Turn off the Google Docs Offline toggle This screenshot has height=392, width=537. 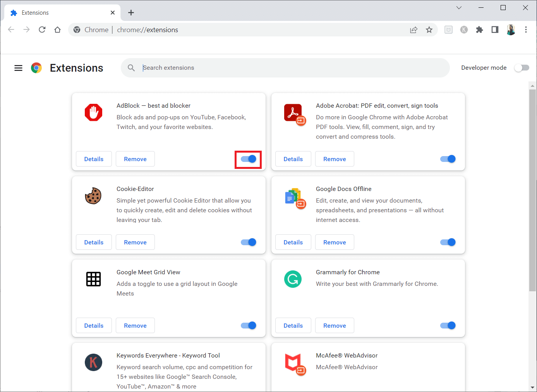(448, 242)
